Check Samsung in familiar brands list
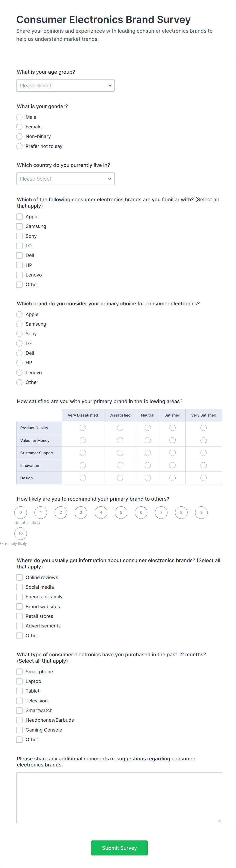236x868 pixels. [20, 226]
